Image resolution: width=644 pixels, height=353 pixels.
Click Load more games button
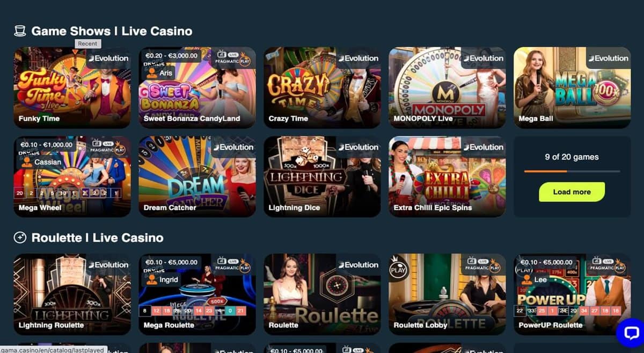click(x=572, y=192)
